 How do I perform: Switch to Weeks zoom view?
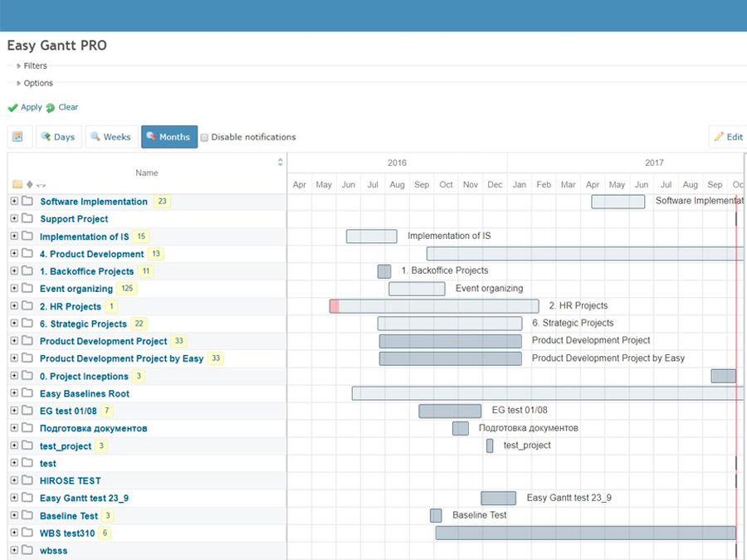[x=111, y=137]
